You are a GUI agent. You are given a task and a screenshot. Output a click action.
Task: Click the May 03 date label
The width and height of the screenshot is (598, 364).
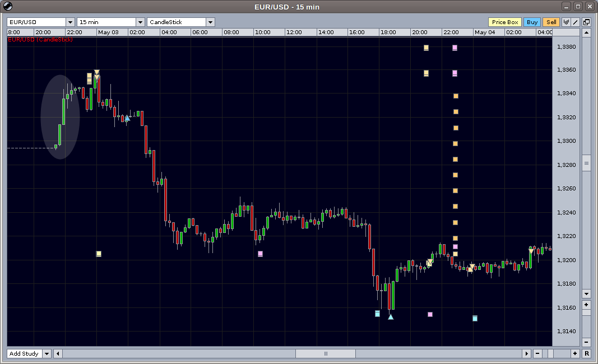pyautogui.click(x=108, y=32)
